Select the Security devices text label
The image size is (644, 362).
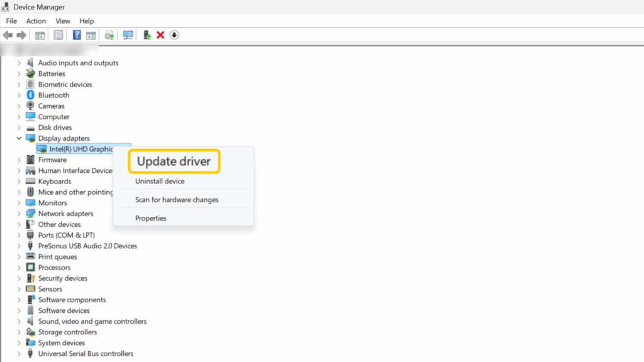[x=63, y=278]
